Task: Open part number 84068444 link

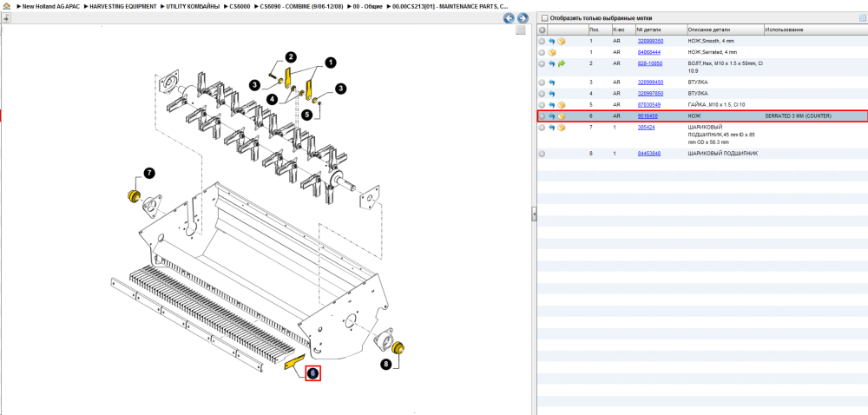Action: tap(648, 52)
